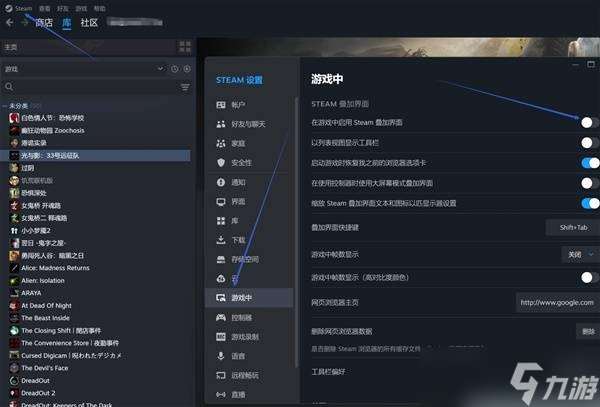This screenshot has height=407, width=600.
Task: Go back with the left arrow button
Action: [10, 23]
